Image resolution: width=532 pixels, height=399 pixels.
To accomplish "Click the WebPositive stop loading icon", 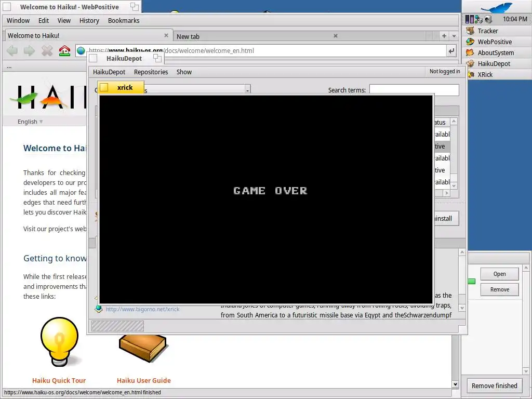I will coord(47,51).
